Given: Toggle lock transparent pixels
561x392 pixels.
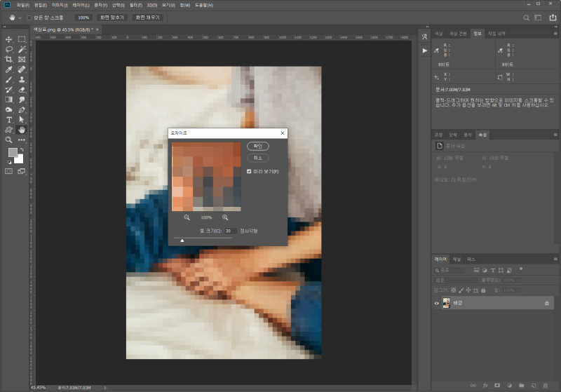Looking at the screenshot, I should click(453, 290).
